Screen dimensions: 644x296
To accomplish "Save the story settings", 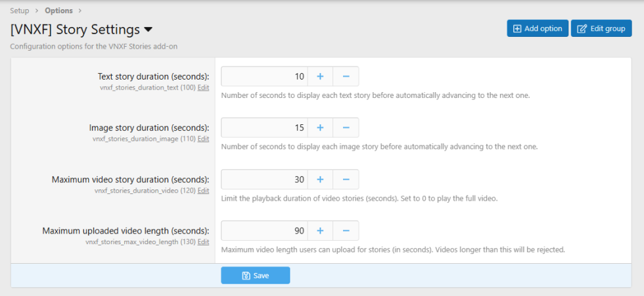I will click(x=255, y=276).
